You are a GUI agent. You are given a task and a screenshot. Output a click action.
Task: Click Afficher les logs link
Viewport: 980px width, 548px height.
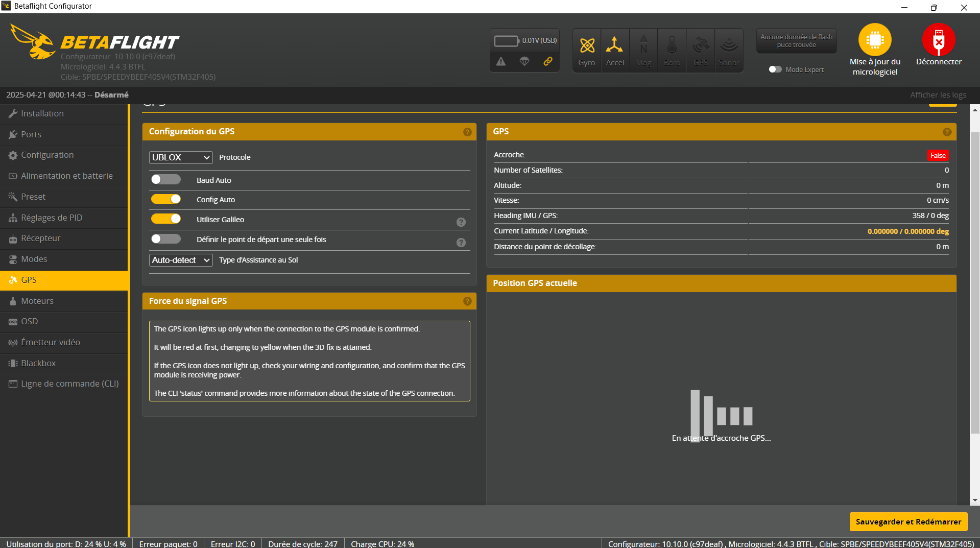[x=938, y=95]
